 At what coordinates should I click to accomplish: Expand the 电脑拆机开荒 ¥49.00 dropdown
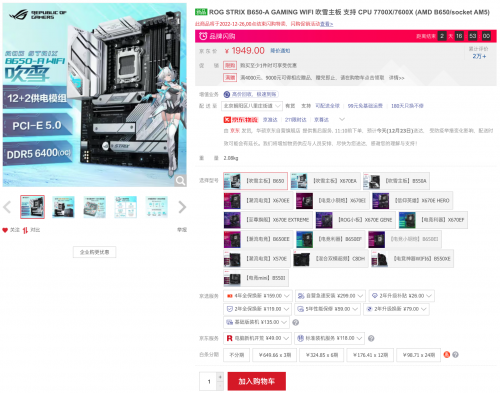coord(258,338)
